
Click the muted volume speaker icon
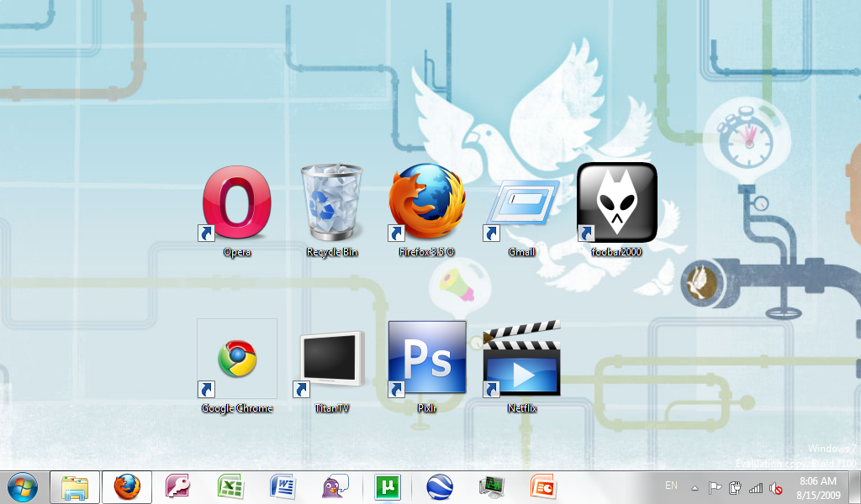click(x=776, y=487)
